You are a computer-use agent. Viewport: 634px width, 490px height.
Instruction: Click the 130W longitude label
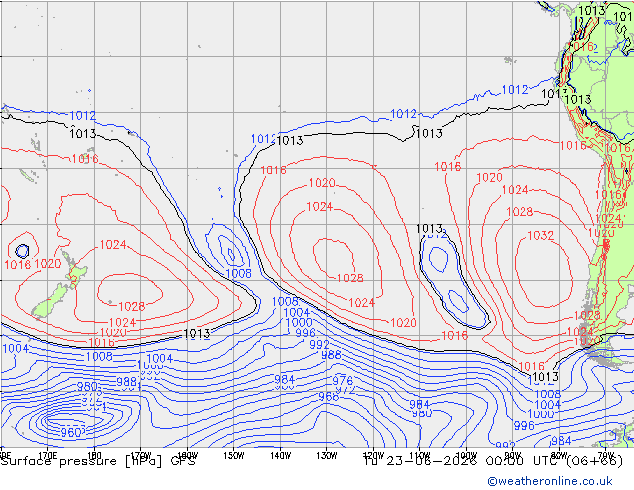tap(326, 456)
